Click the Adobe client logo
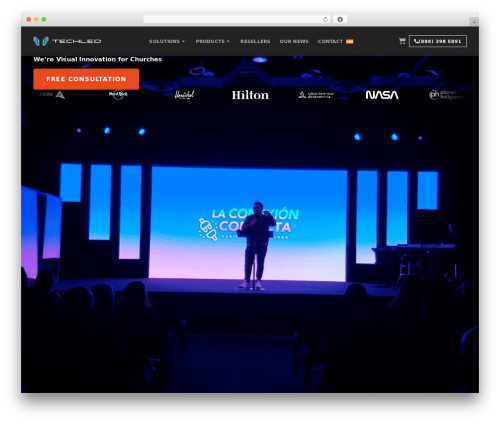 click(x=51, y=95)
